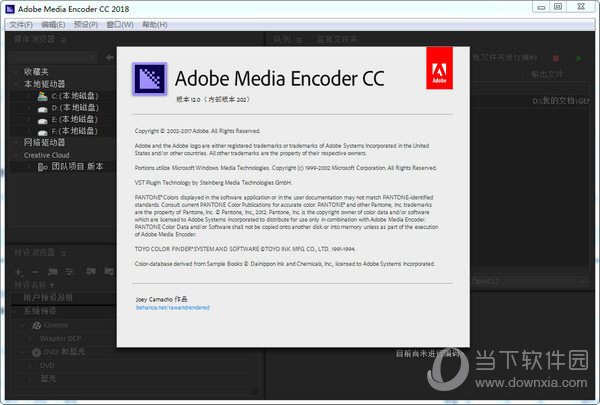Click the Adobe logo in about dialog

(439, 68)
